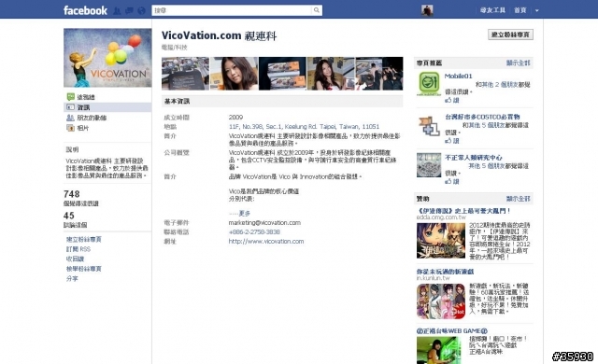
Task: Open the Mobile01 page link
Action: 459,77
